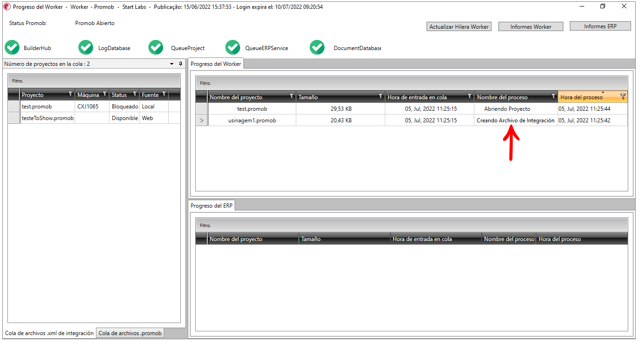Open filter icon on Tamaño column
The height and width of the screenshot is (342, 644).
click(x=380, y=96)
